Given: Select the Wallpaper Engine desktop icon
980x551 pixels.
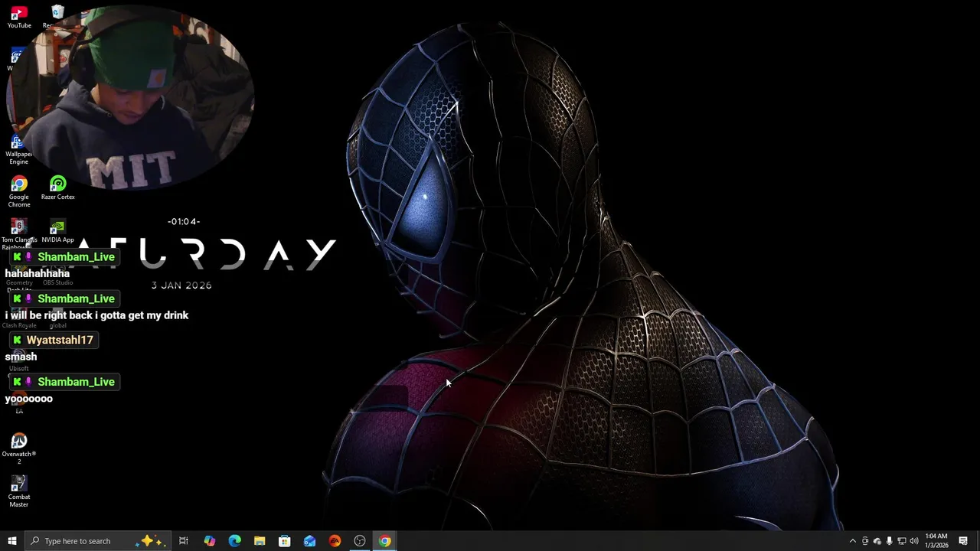Looking at the screenshot, I should pos(18,149).
